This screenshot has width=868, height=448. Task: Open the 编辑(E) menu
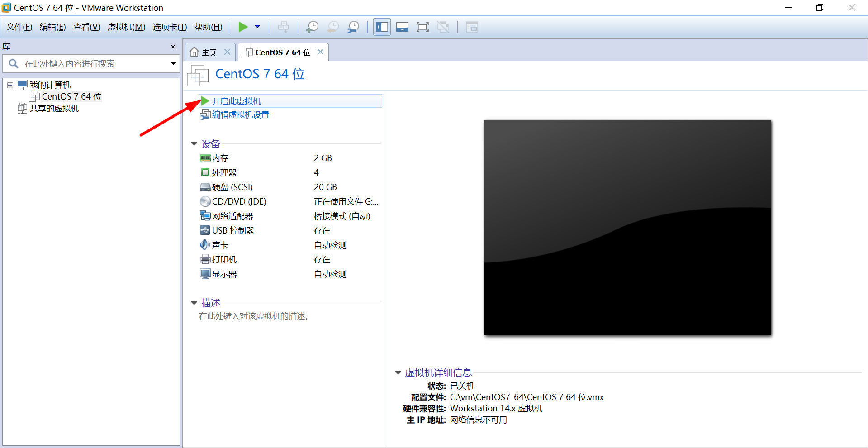click(53, 27)
